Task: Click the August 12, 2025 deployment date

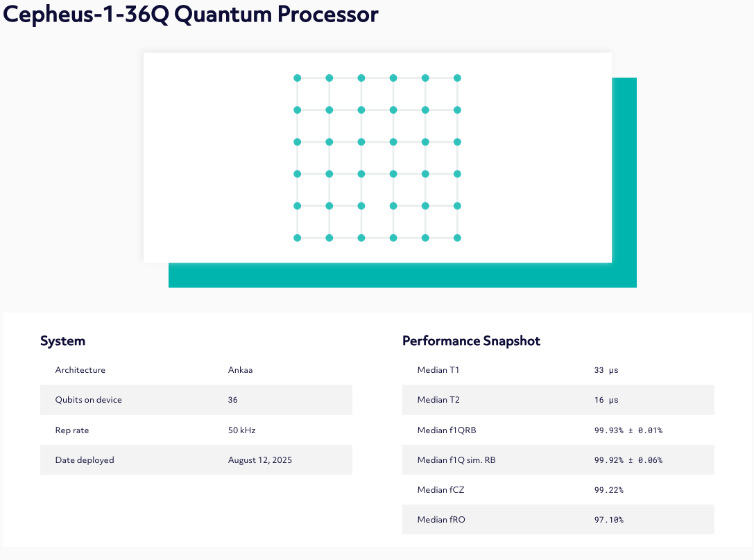Action: (260, 460)
